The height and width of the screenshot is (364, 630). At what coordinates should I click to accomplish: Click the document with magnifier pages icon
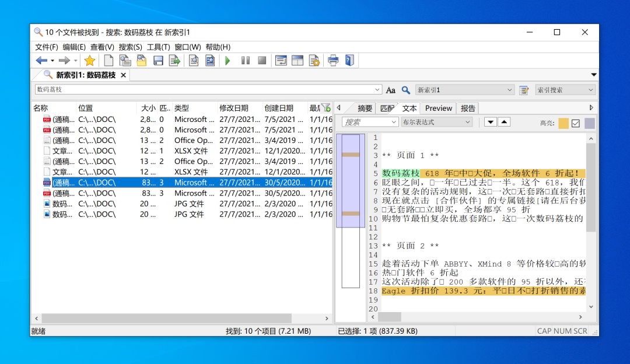click(x=125, y=61)
